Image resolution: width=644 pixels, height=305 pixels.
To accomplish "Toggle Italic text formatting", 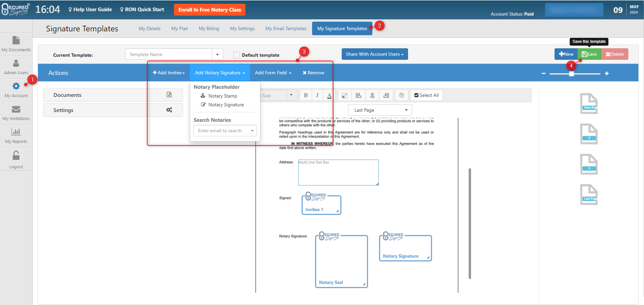I will click(x=317, y=95).
